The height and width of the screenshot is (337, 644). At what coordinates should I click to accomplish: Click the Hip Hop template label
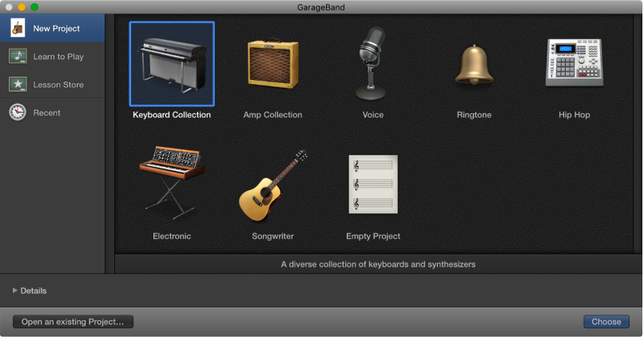pos(574,115)
